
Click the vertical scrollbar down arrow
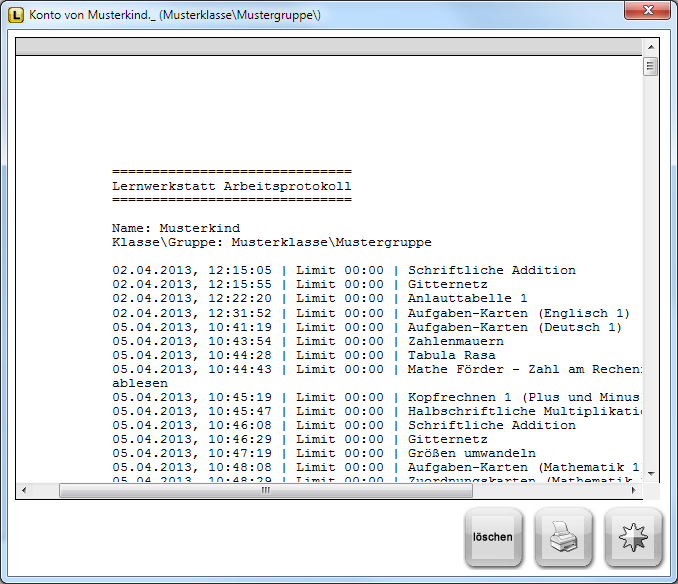tap(650, 473)
